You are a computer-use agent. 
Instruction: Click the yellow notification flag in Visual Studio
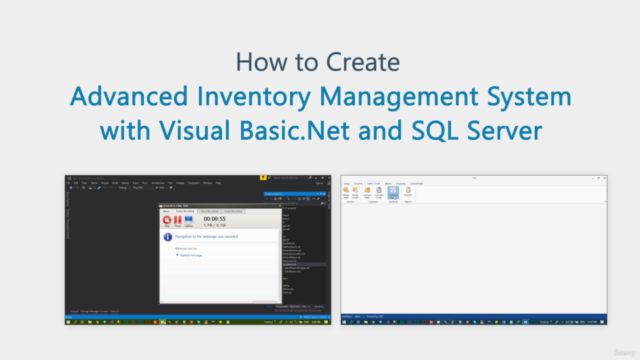tap(263, 178)
